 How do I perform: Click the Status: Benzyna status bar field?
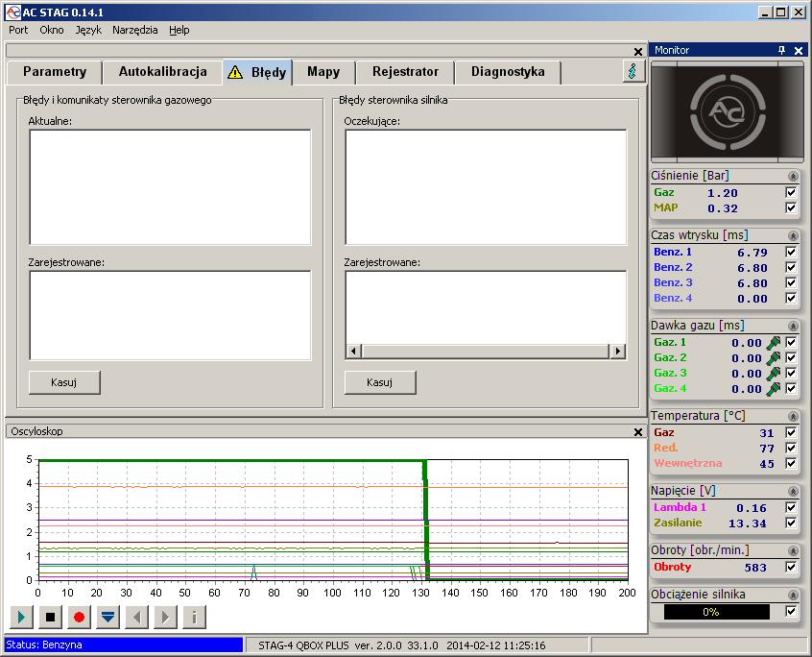click(x=123, y=645)
